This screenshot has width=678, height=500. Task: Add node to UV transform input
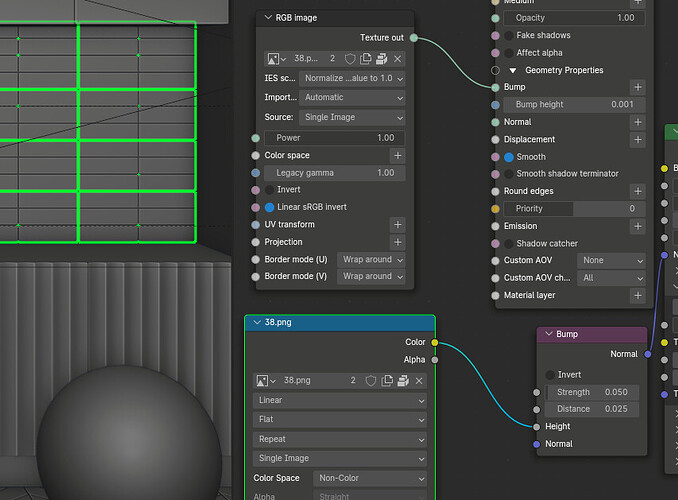(x=398, y=224)
